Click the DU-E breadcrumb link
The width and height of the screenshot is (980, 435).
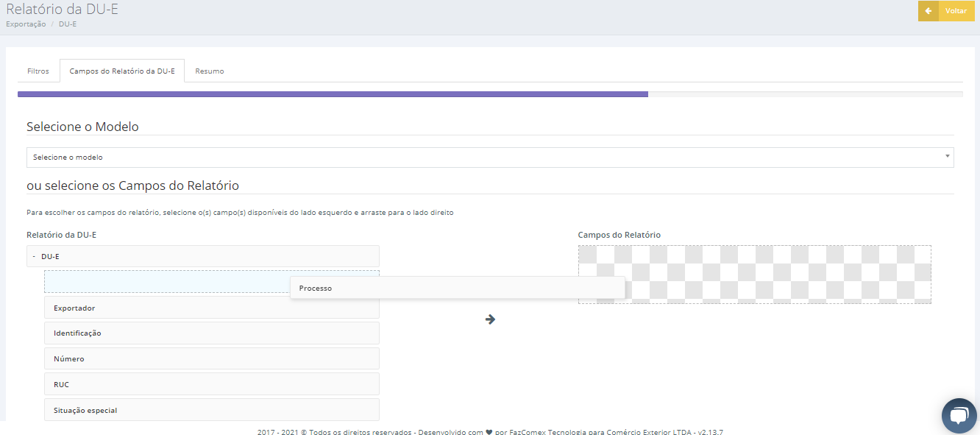click(68, 24)
